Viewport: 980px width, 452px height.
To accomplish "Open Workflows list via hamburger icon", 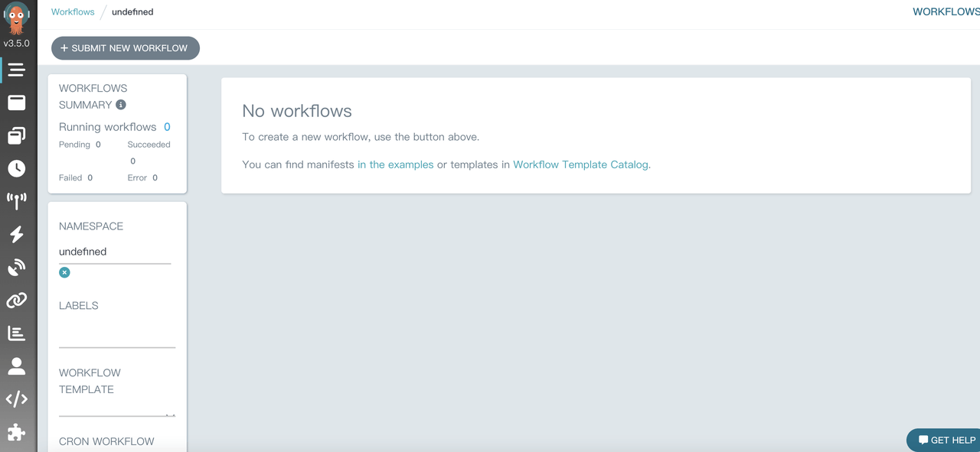I will (x=16, y=70).
